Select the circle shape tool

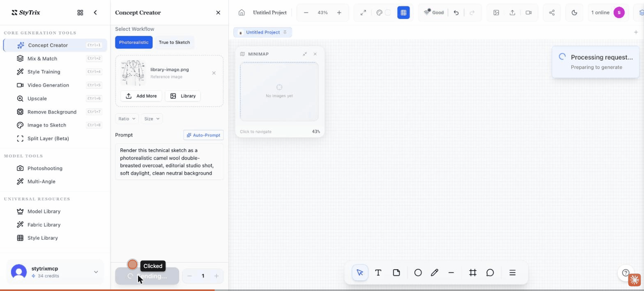418,273
